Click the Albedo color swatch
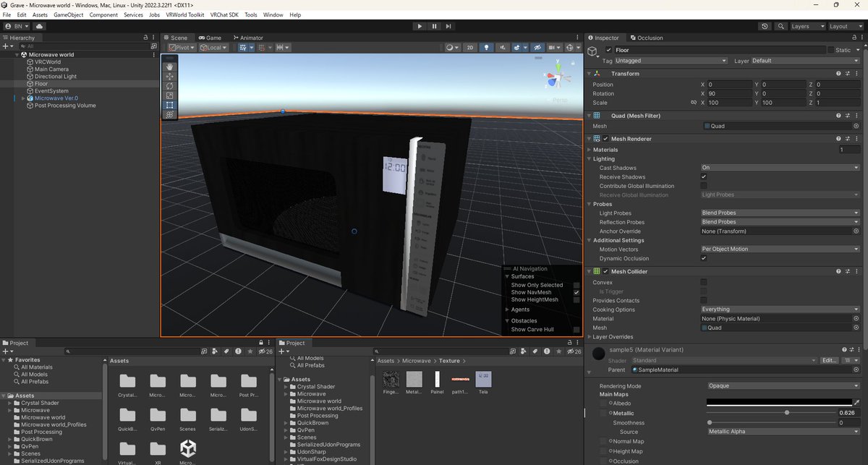This screenshot has width=868, height=465. [779, 403]
